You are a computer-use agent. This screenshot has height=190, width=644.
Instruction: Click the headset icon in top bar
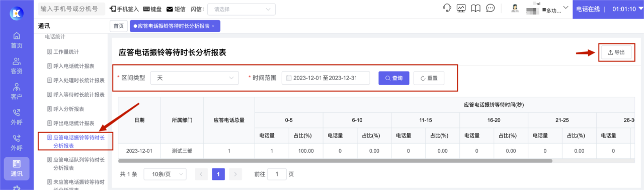[447, 9]
